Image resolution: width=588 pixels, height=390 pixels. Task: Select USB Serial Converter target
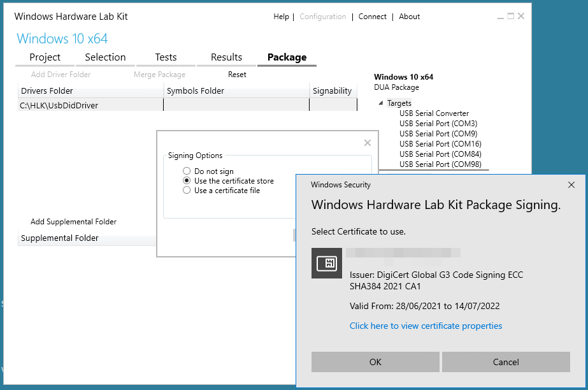point(434,113)
